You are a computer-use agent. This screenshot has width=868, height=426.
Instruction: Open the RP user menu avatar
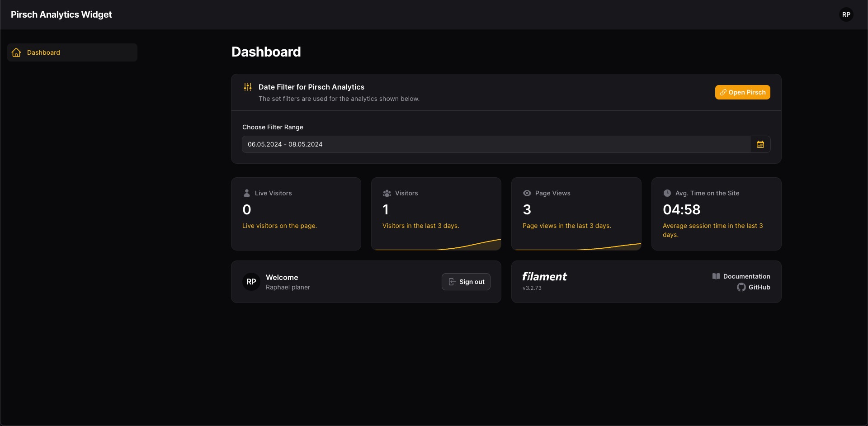pos(846,14)
